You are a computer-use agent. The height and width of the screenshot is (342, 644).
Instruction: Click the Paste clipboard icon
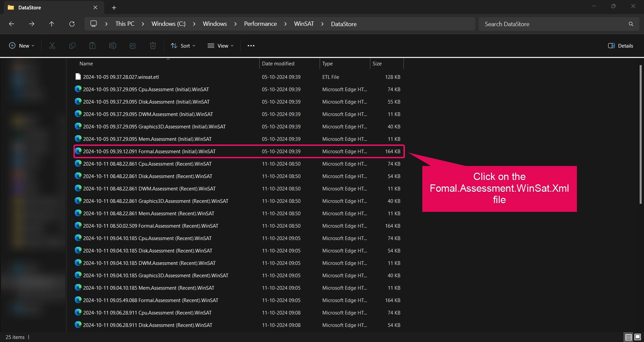click(x=93, y=46)
